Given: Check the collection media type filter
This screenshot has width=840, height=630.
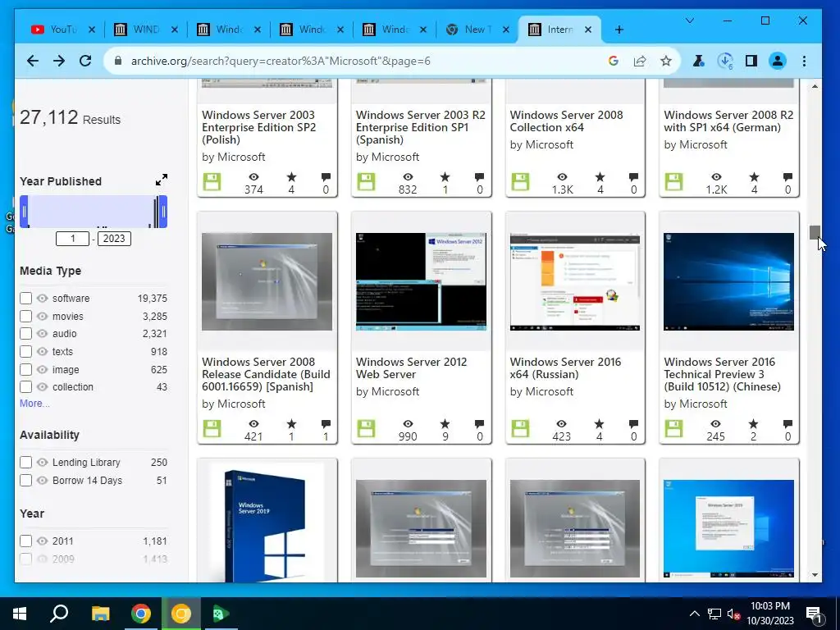Looking at the screenshot, I should 25,387.
